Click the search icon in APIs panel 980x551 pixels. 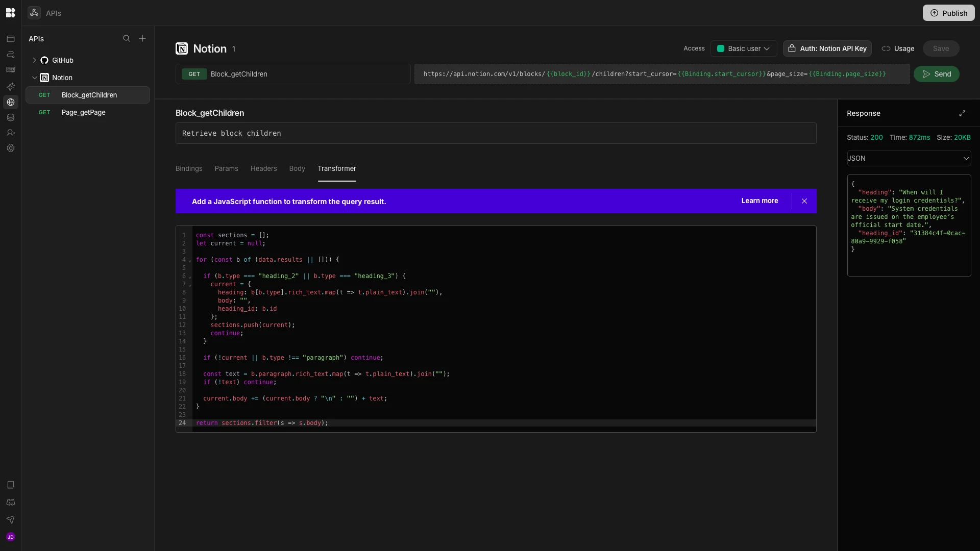point(127,39)
